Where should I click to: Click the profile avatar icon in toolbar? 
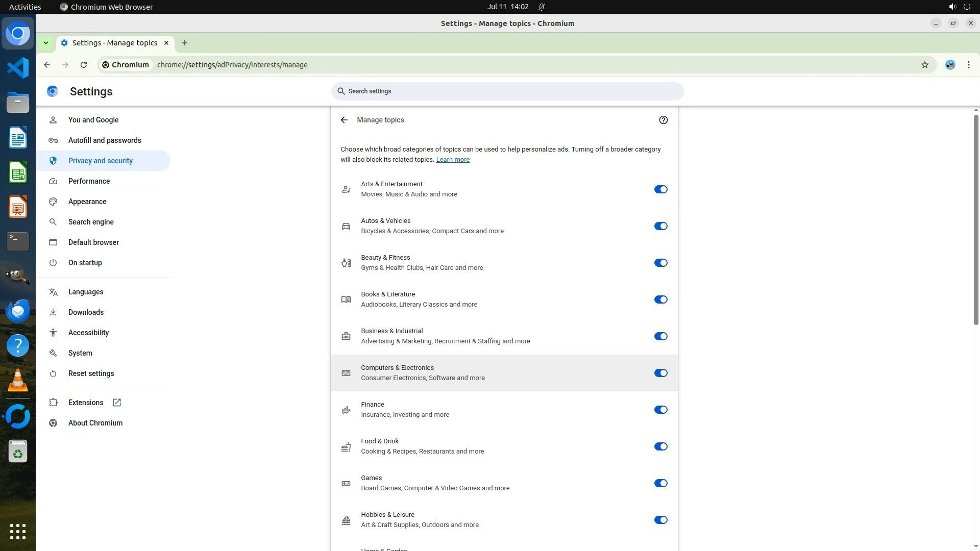point(950,65)
